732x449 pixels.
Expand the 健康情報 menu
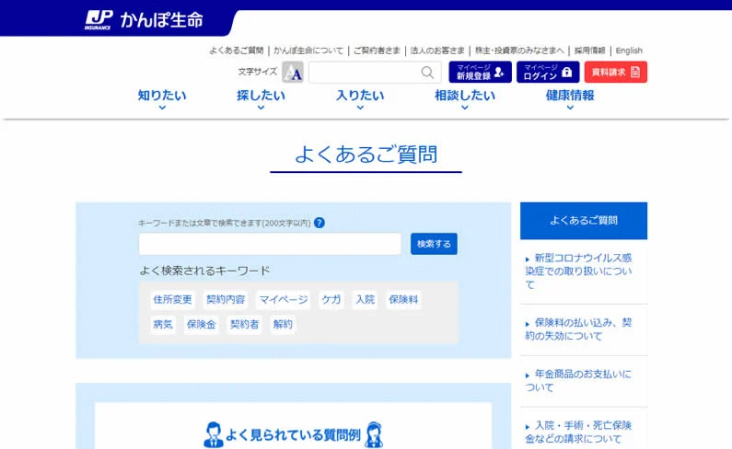point(570,99)
